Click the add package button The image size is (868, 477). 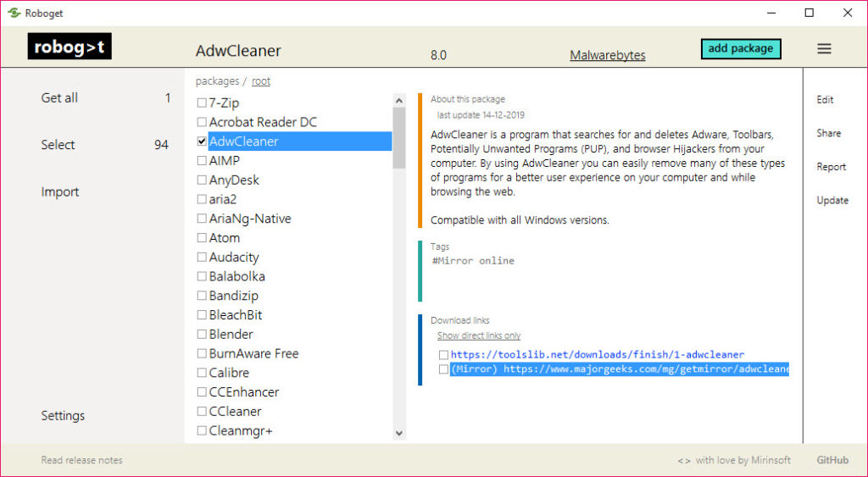click(x=741, y=48)
